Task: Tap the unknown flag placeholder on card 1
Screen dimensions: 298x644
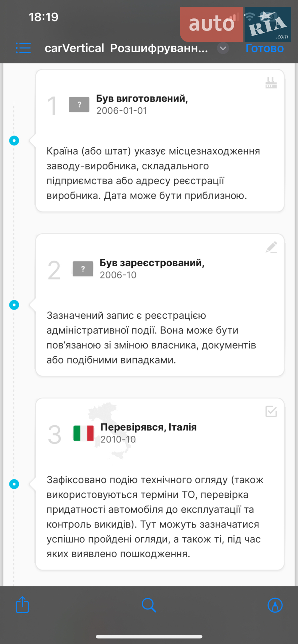Action: pos(79,104)
